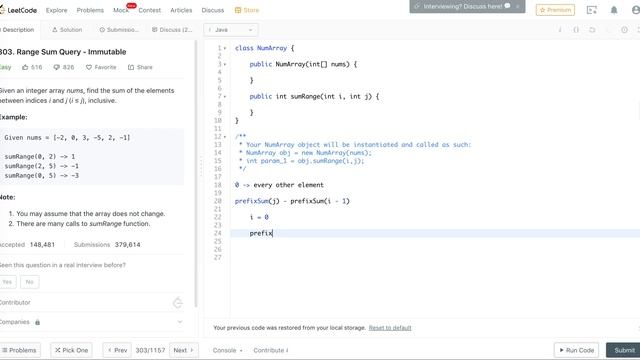Answer No to seen in real interview

click(x=29, y=282)
